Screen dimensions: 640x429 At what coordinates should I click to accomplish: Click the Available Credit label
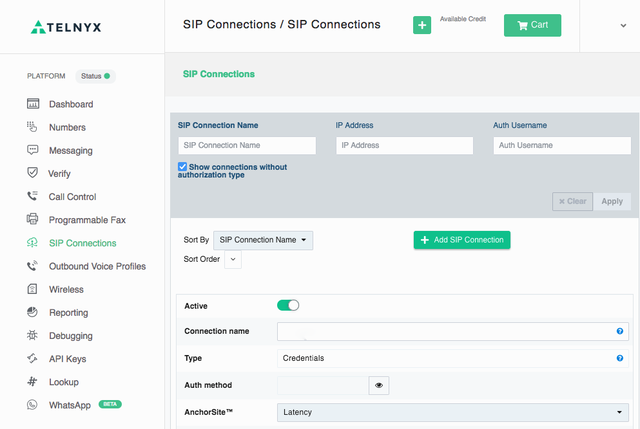tap(463, 19)
